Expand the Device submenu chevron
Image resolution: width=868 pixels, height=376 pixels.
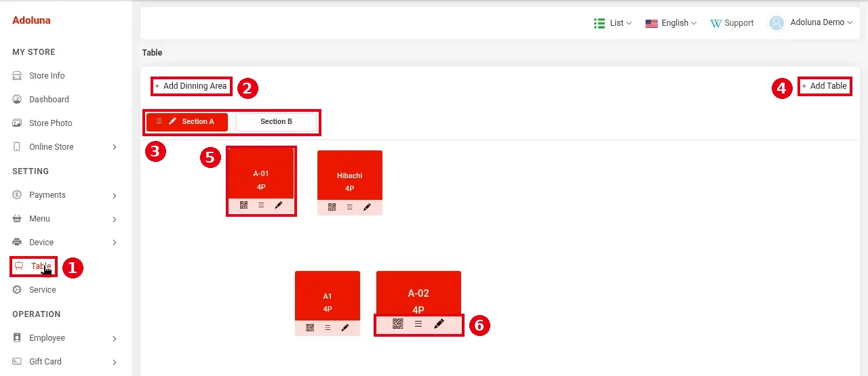(115, 243)
